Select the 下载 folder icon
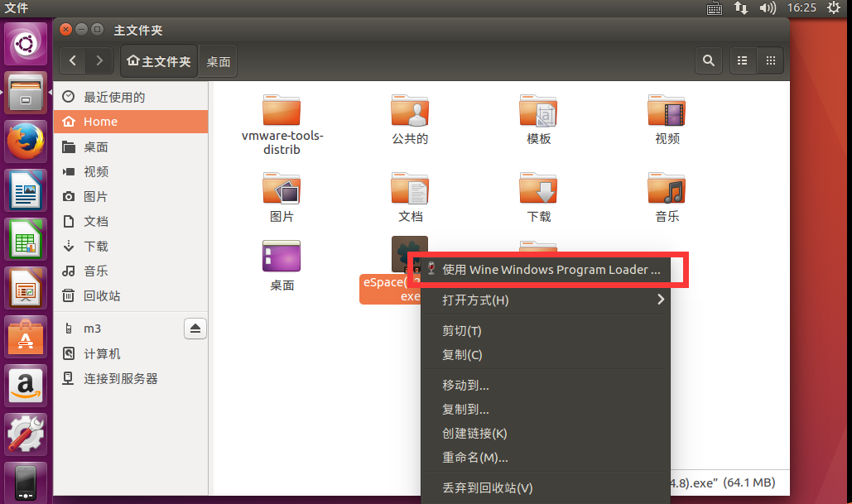The image size is (852, 504). (538, 197)
